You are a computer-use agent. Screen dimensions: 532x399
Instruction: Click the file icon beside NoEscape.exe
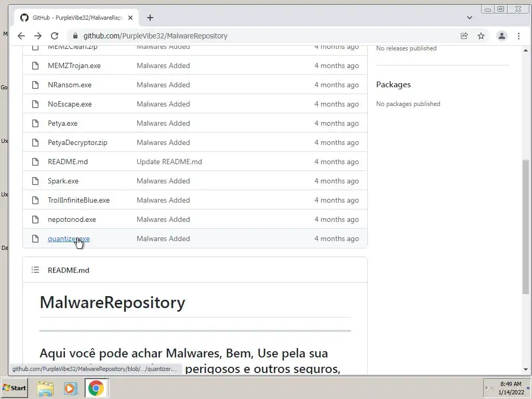35,104
